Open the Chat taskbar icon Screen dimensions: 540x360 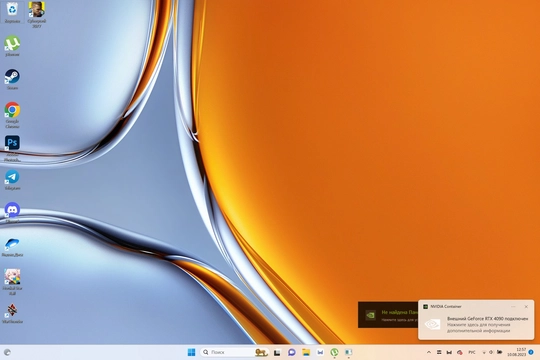point(291,352)
